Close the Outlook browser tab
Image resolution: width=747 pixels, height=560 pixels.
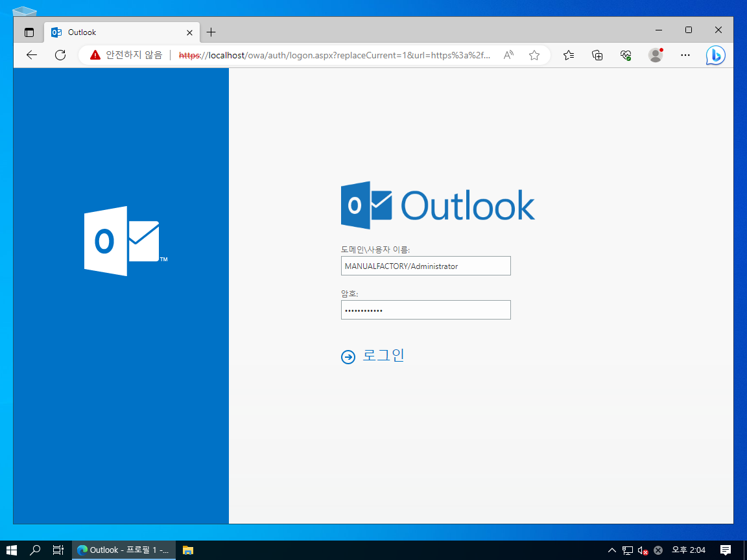click(189, 32)
